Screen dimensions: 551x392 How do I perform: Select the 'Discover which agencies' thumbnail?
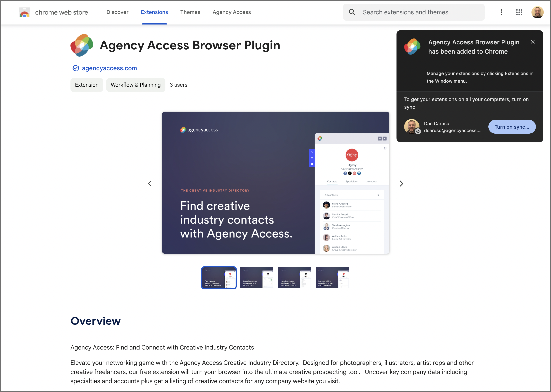(332, 278)
